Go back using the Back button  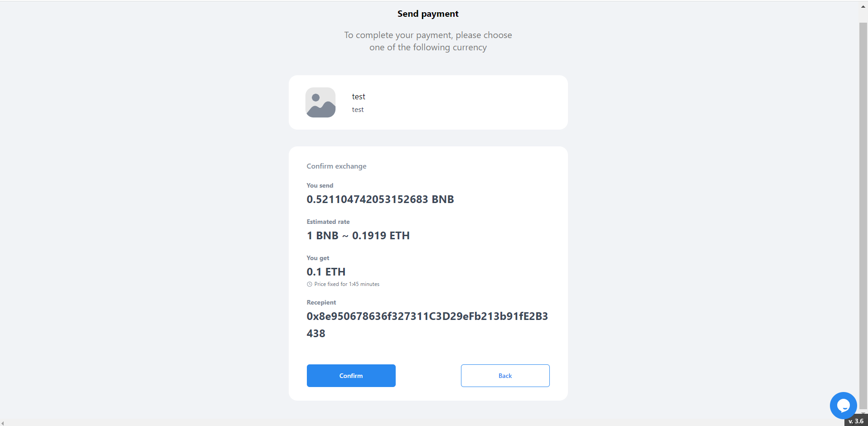click(x=505, y=376)
